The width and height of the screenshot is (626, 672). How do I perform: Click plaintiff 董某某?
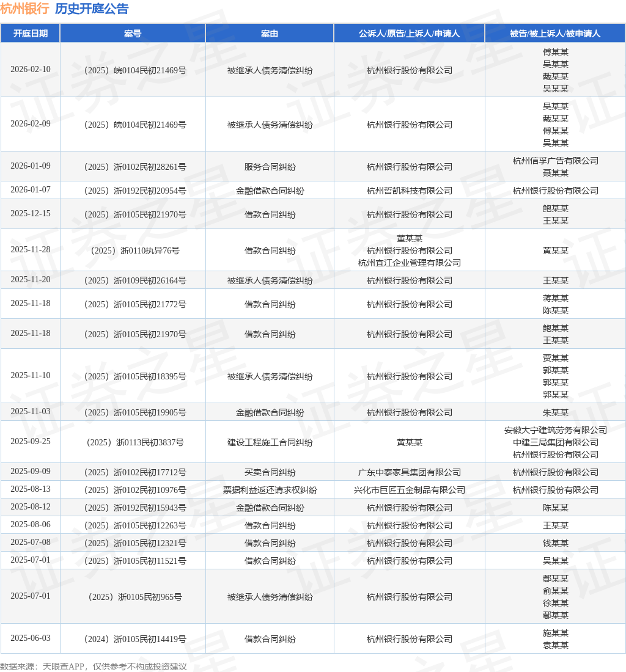[410, 238]
